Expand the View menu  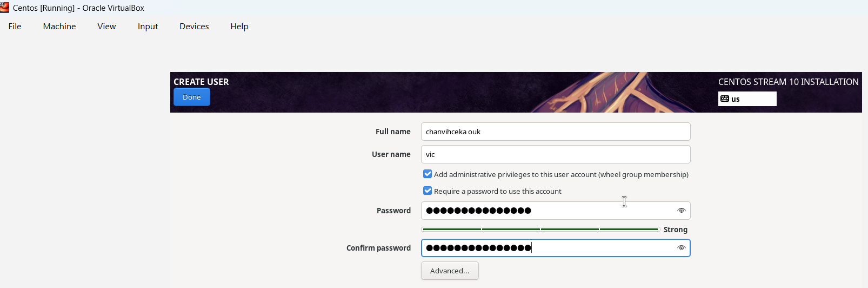(x=106, y=27)
